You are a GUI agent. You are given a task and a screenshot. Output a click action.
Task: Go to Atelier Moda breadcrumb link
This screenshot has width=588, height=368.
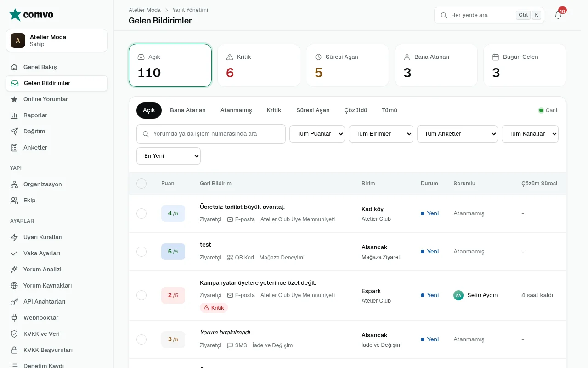(145, 10)
